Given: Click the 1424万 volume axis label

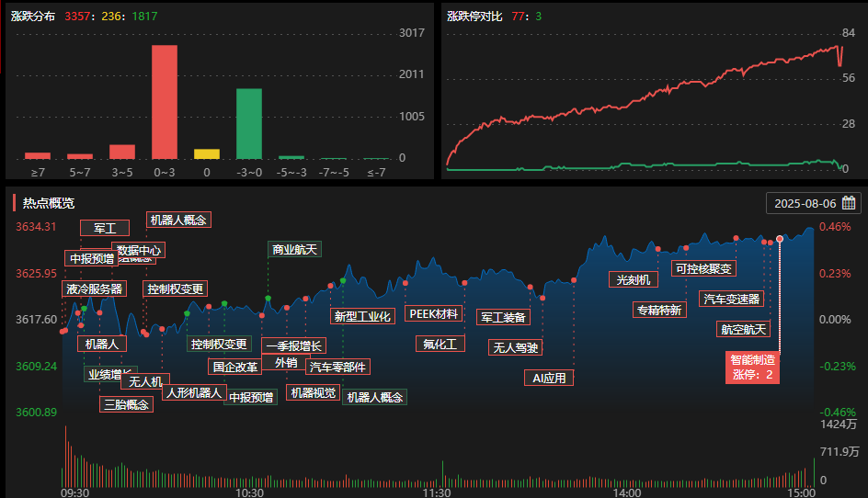Looking at the screenshot, I should [x=838, y=424].
